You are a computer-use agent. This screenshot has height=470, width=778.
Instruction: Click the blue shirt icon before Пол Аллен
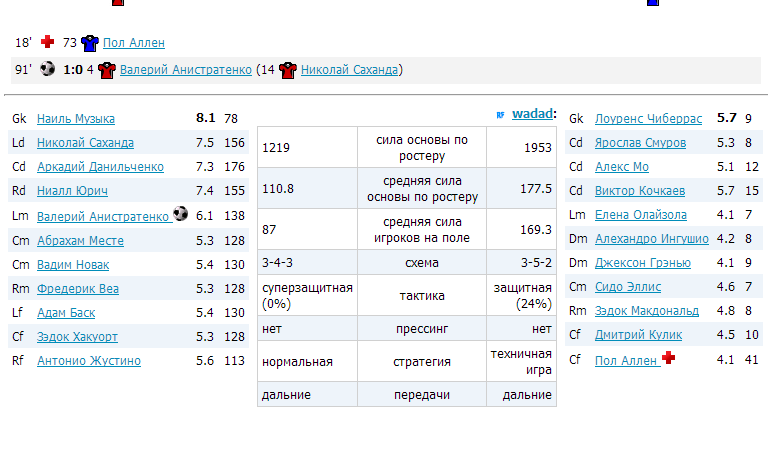point(90,43)
